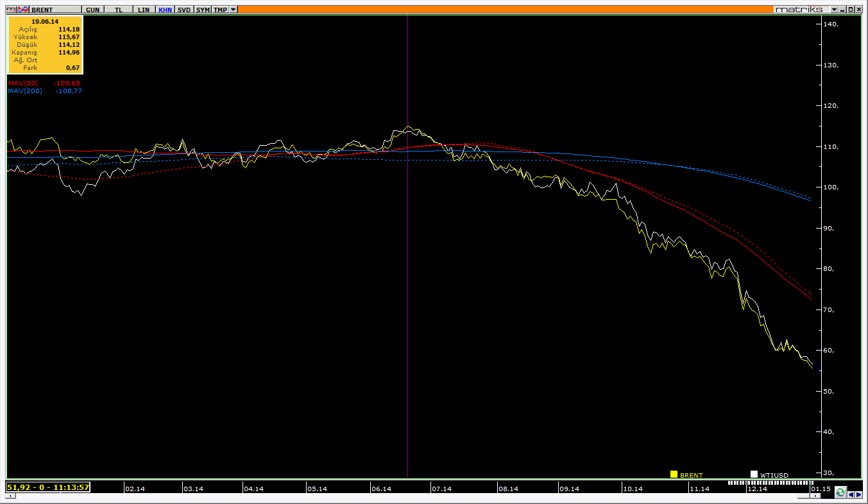Click the Kapanış value 114,96

[69, 53]
